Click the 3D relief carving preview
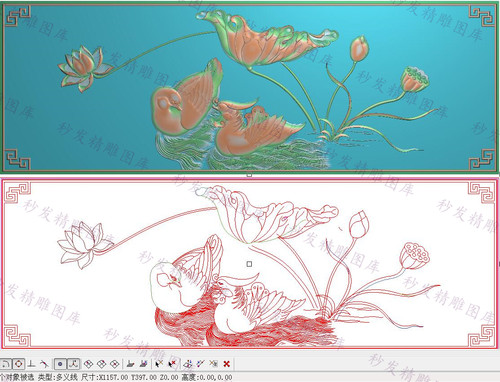 (249, 87)
